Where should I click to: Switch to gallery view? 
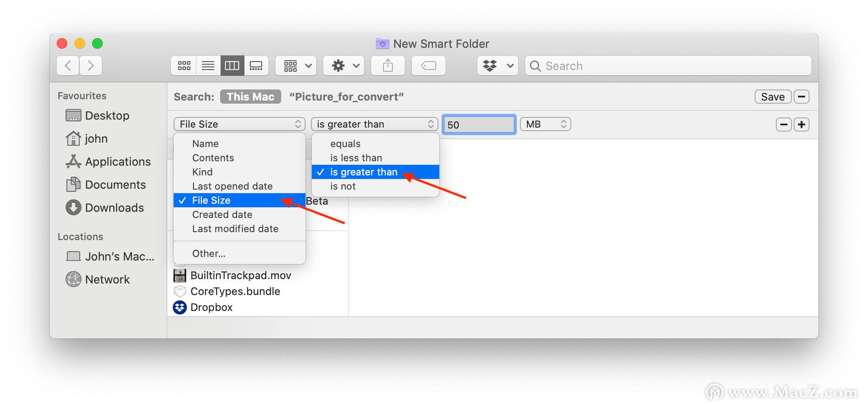256,66
